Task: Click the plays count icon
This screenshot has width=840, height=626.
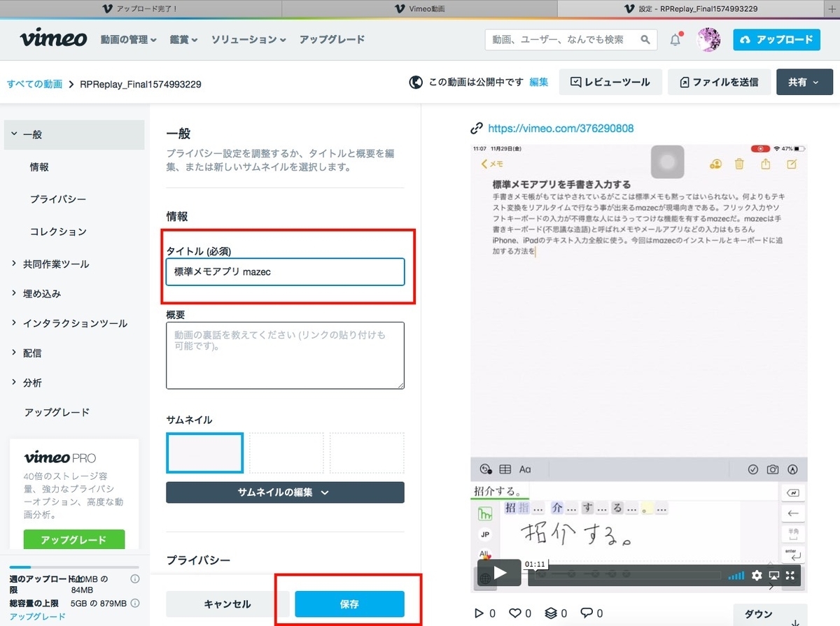Action: (x=479, y=613)
